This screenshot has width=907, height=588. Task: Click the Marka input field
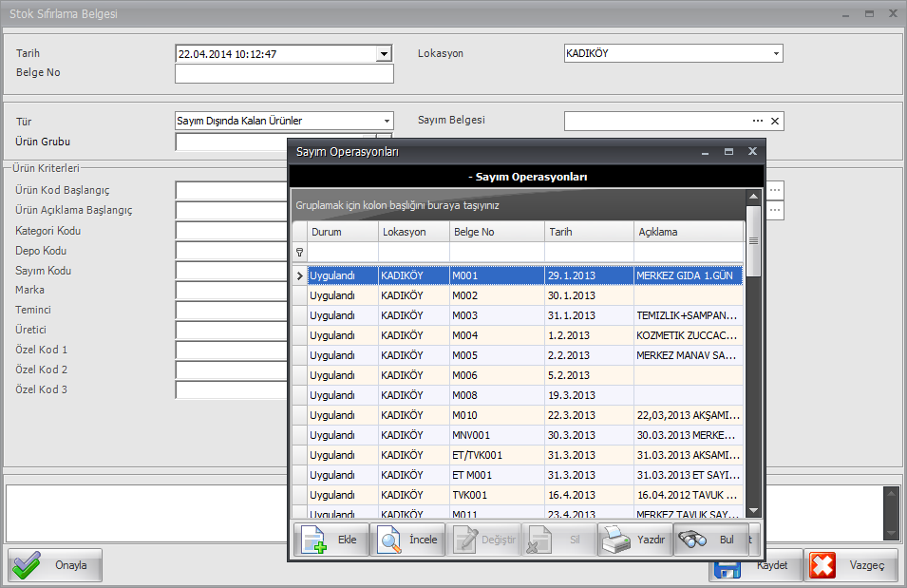(232, 290)
